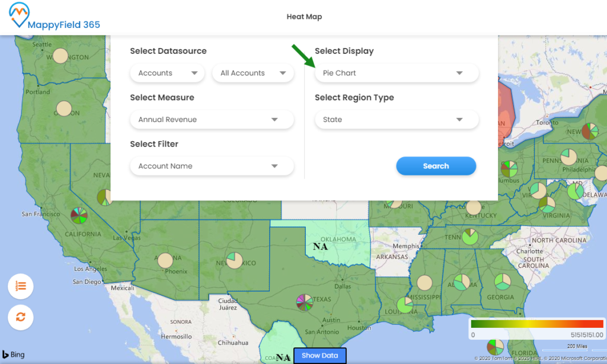Expand the State region type dropdown
The image size is (607, 364).
(x=396, y=119)
